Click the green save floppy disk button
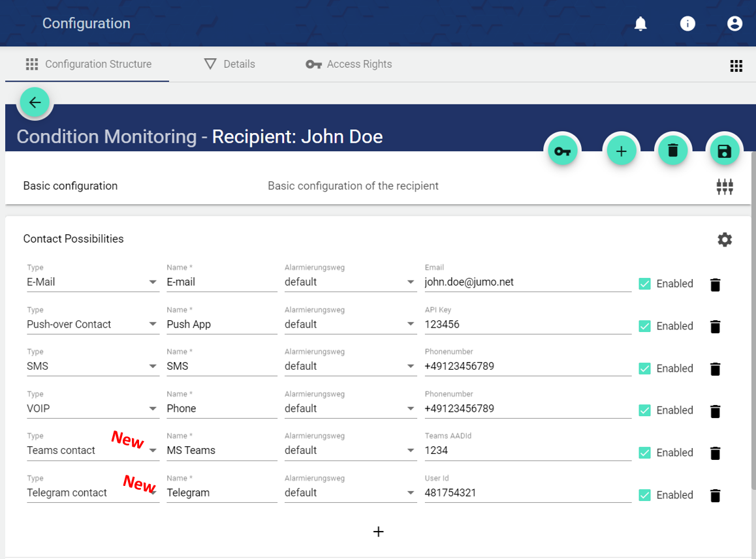The height and width of the screenshot is (559, 756). 724,151
